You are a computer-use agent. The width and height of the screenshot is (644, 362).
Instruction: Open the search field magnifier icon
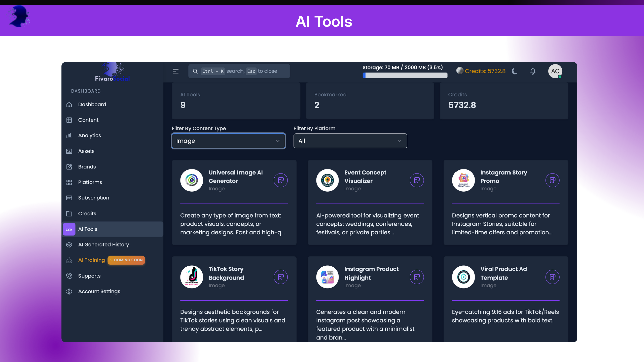[x=195, y=71]
